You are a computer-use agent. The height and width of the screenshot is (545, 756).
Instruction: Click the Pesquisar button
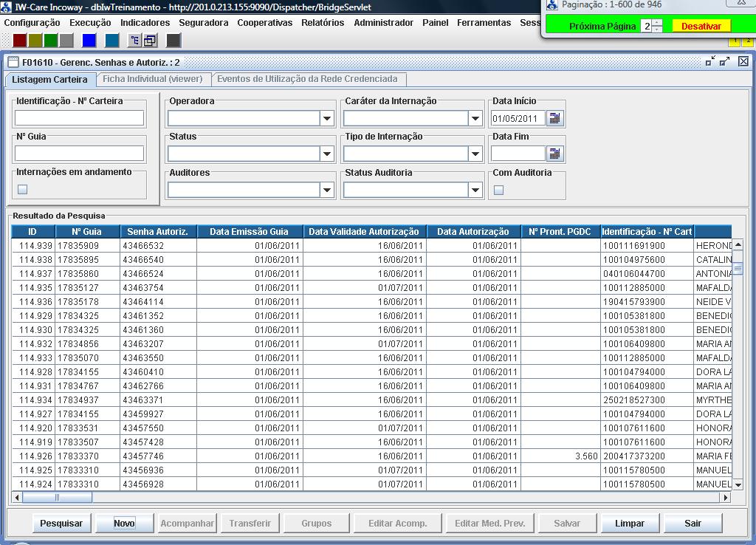click(x=61, y=523)
